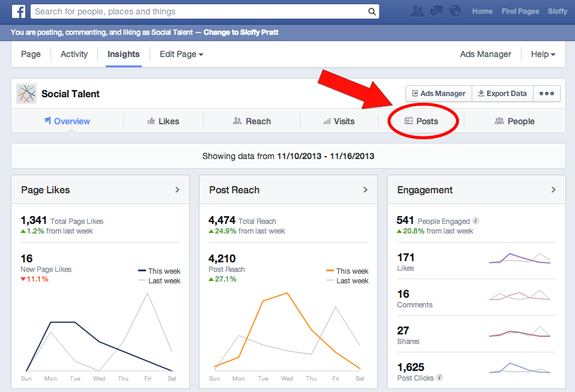
Task: Open the three-dot more options button
Action: (547, 94)
